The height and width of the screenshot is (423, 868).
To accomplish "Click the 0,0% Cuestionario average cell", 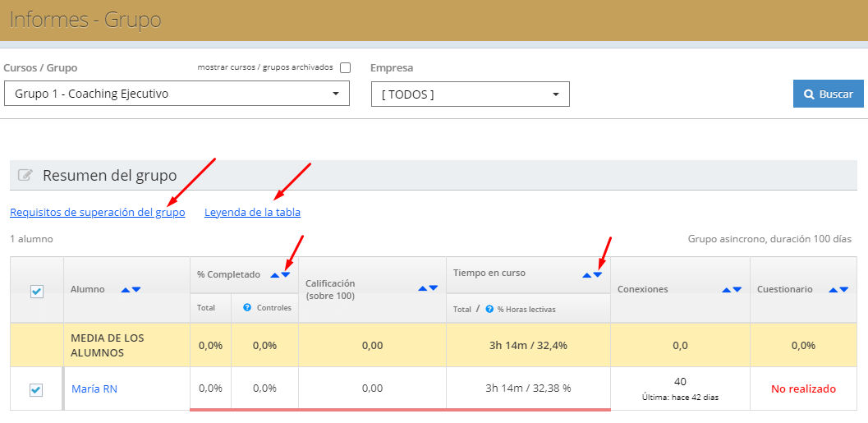I will 803,346.
